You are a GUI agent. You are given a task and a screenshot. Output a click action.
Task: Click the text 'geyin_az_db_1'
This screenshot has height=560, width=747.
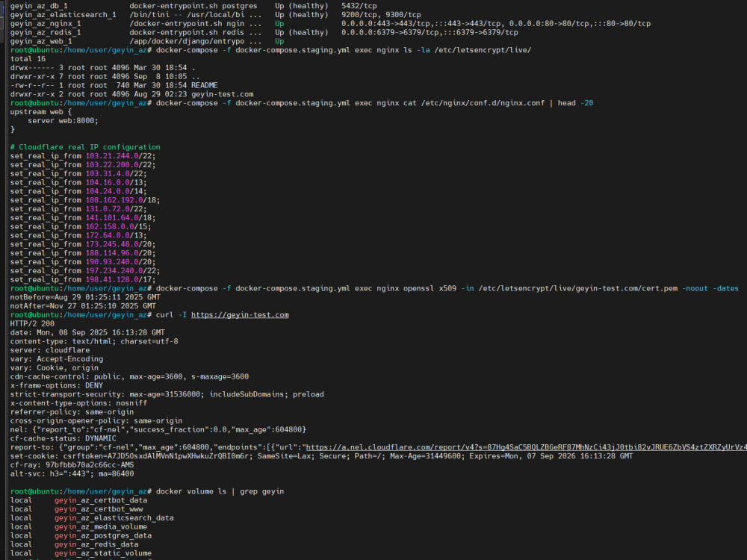point(39,6)
